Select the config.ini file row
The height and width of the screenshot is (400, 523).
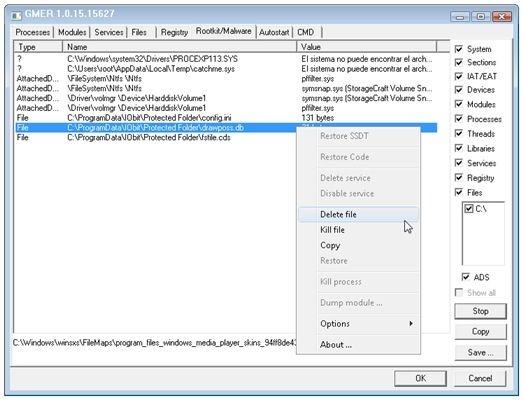pyautogui.click(x=226, y=118)
